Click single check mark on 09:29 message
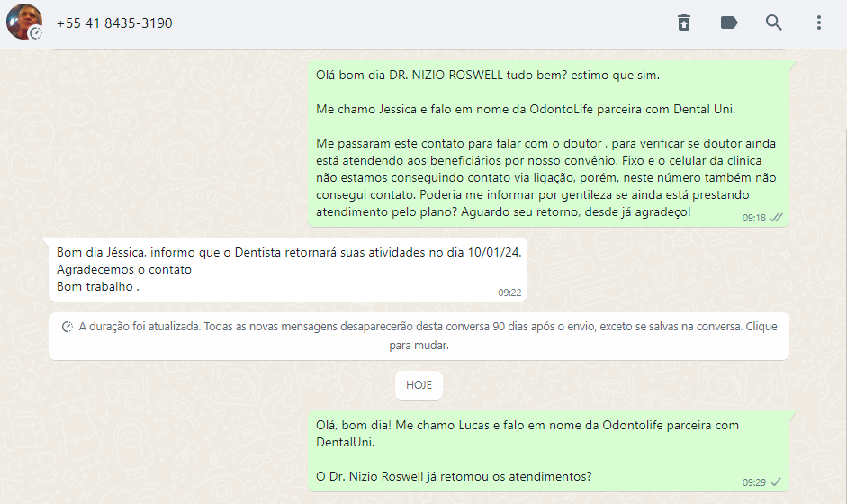This screenshot has height=504, width=847. click(x=776, y=481)
